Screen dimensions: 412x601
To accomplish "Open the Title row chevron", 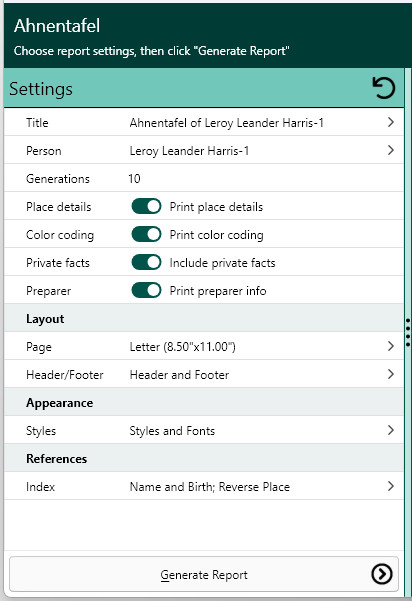I will [391, 122].
